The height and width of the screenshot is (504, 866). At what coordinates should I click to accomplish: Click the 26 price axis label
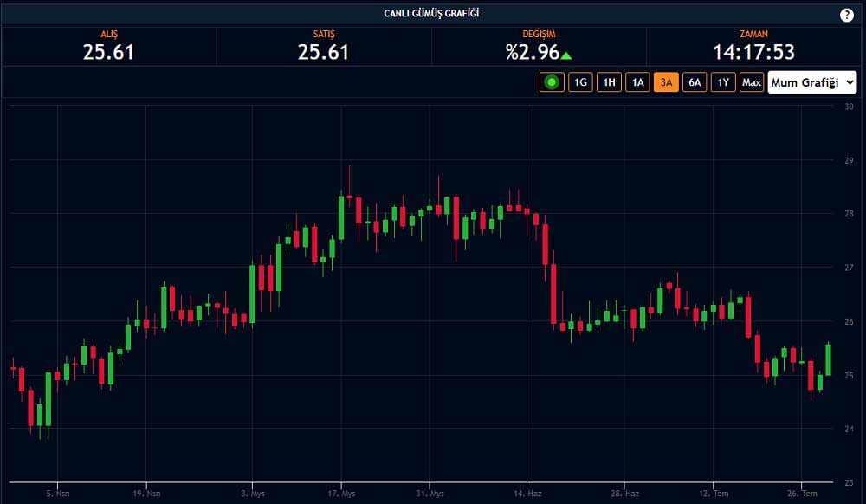pyautogui.click(x=849, y=321)
